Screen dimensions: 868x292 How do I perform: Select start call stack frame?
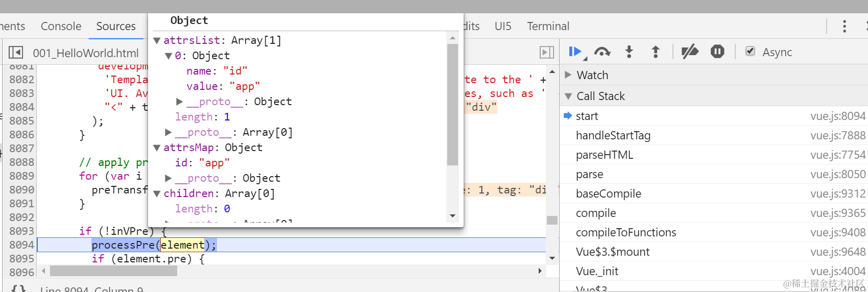point(714,116)
